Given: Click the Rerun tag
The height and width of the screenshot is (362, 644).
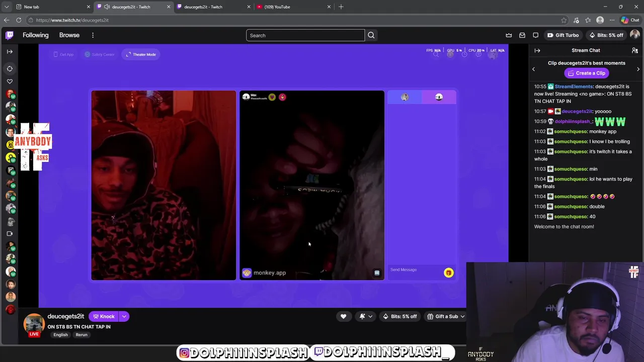Looking at the screenshot, I should [82, 335].
